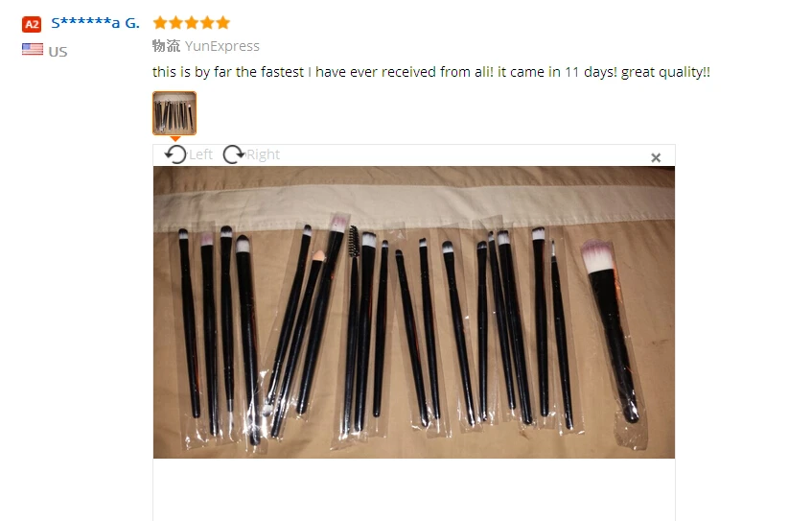Close the enlarged photo viewer
The height and width of the screenshot is (521, 812).
(x=656, y=157)
